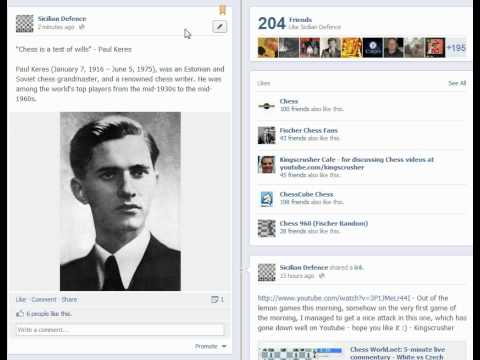
Task: Open the Paul Keres portrait photo
Action: [x=120, y=201]
